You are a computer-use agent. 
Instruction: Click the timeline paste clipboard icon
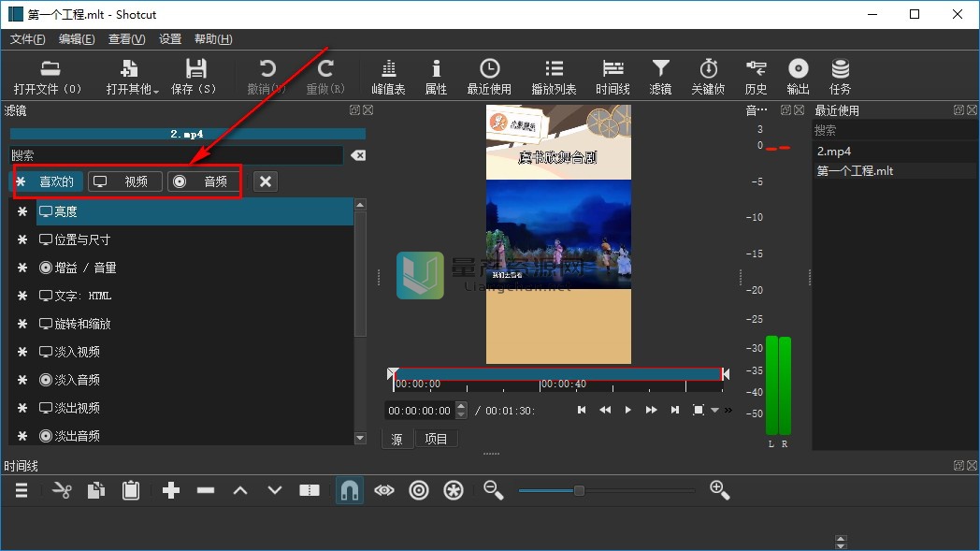tap(131, 490)
